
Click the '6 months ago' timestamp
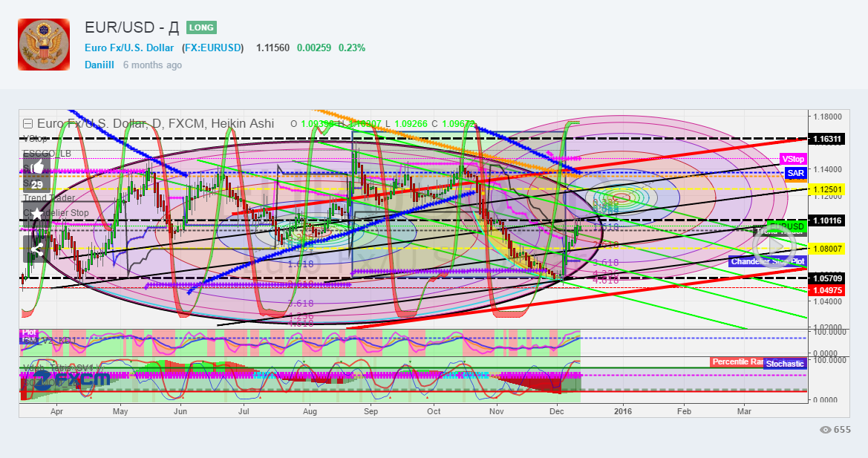152,65
